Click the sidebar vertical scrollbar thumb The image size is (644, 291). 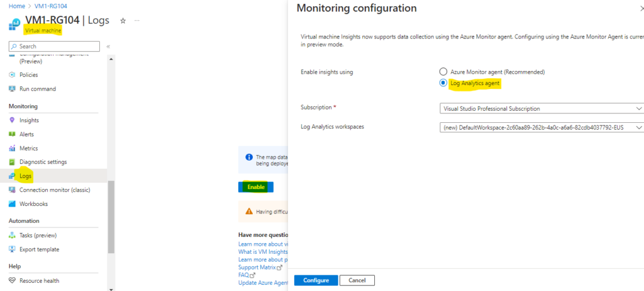point(111,217)
